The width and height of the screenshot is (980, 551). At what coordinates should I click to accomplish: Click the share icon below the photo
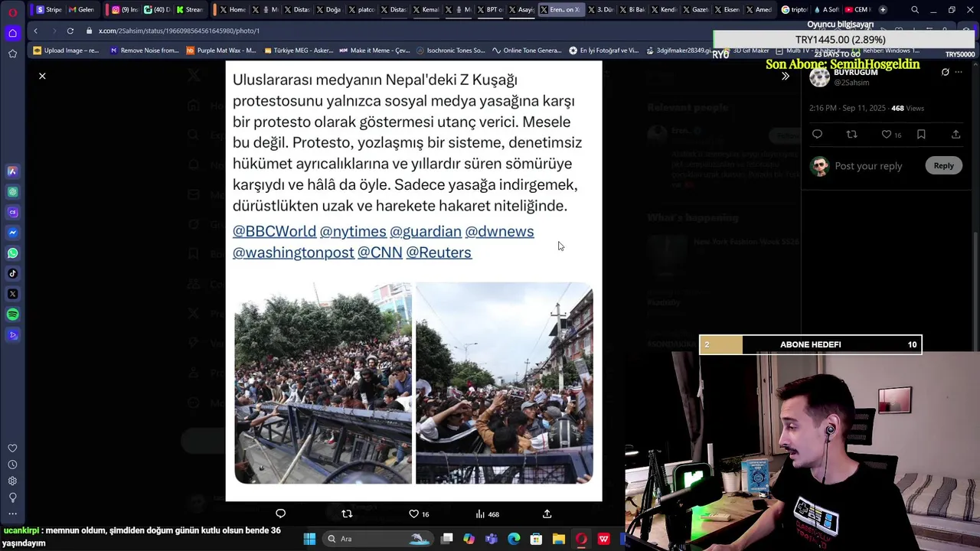[547, 514]
